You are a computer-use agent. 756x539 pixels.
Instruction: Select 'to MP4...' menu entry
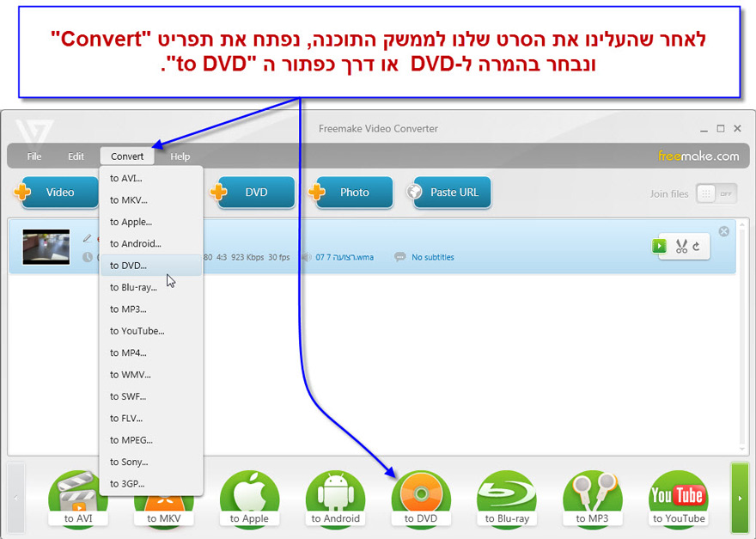(151, 352)
